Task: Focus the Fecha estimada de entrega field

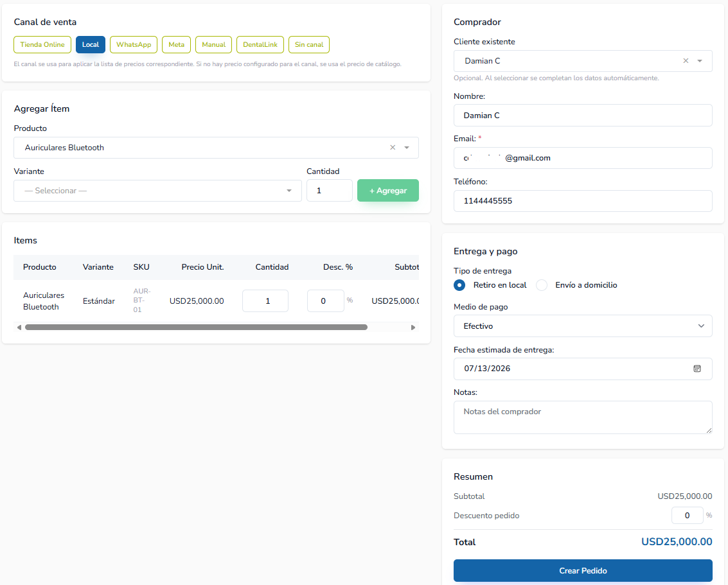Action: click(x=583, y=369)
